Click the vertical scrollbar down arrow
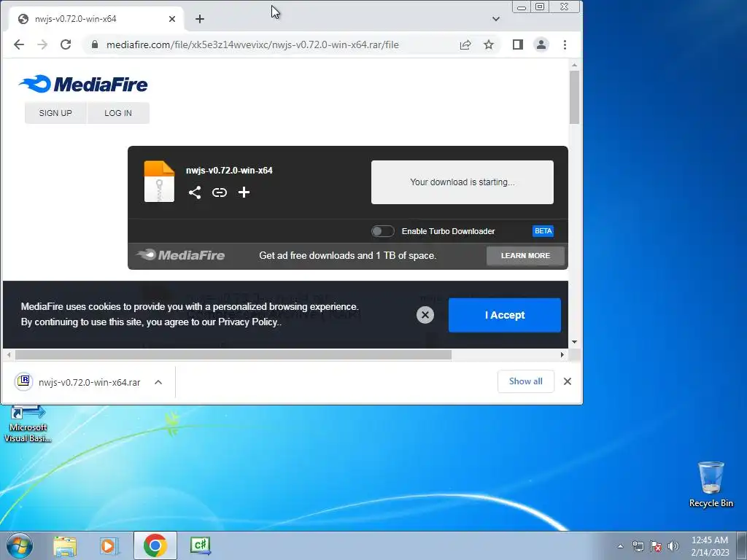The image size is (747, 560). pyautogui.click(x=575, y=342)
